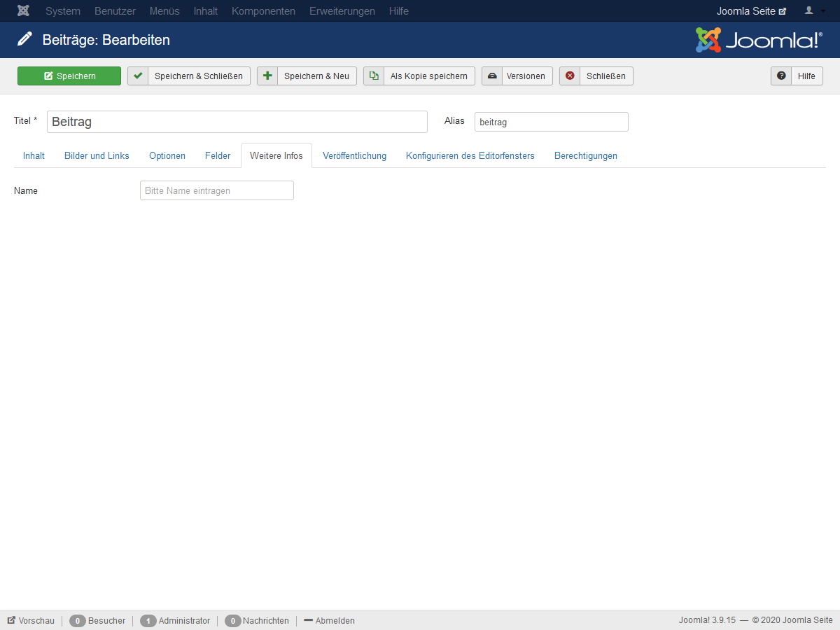Open the Inhalt menu

206,11
